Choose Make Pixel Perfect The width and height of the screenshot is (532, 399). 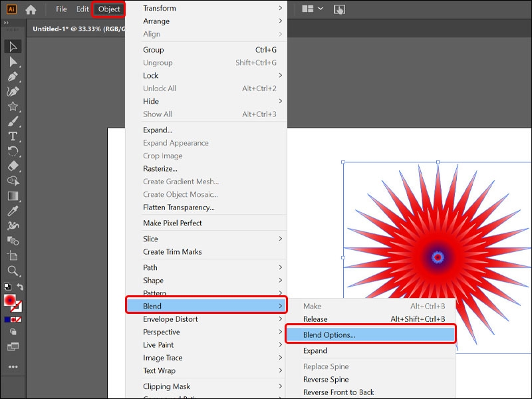pos(206,223)
